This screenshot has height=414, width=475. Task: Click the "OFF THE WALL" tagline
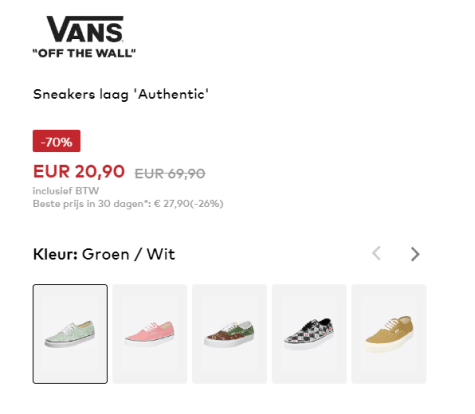84,53
